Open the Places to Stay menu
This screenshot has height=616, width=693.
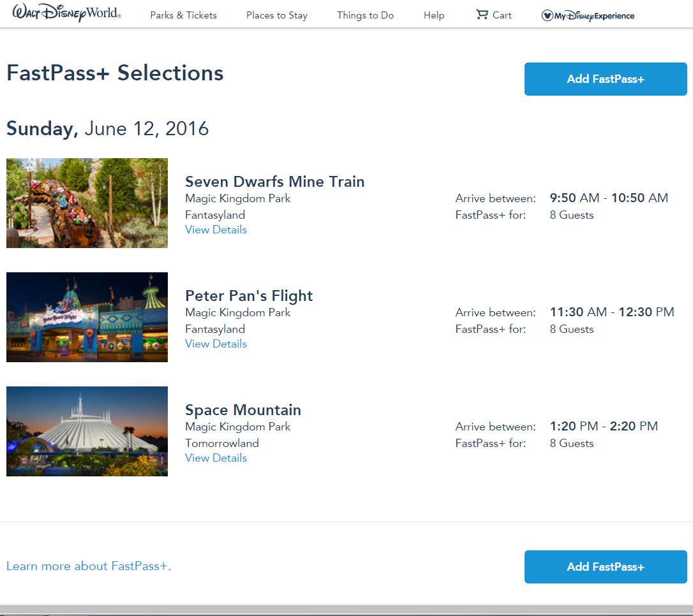[277, 15]
